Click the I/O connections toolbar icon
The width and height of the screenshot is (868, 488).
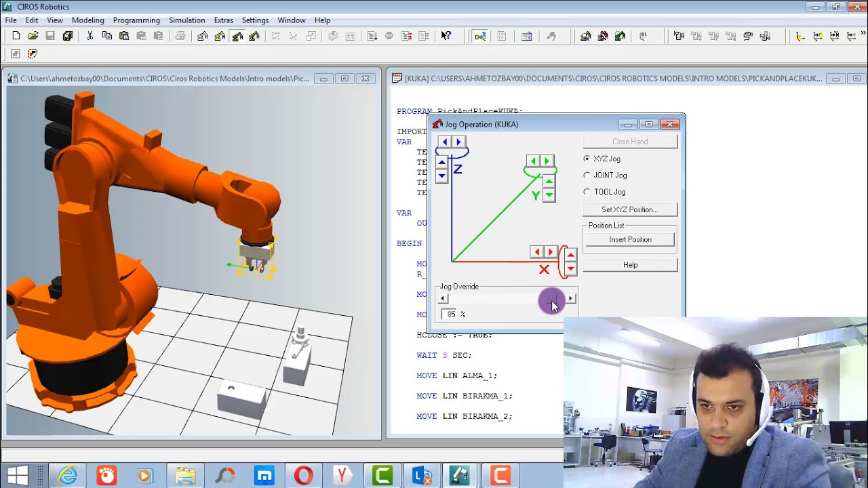(479, 36)
